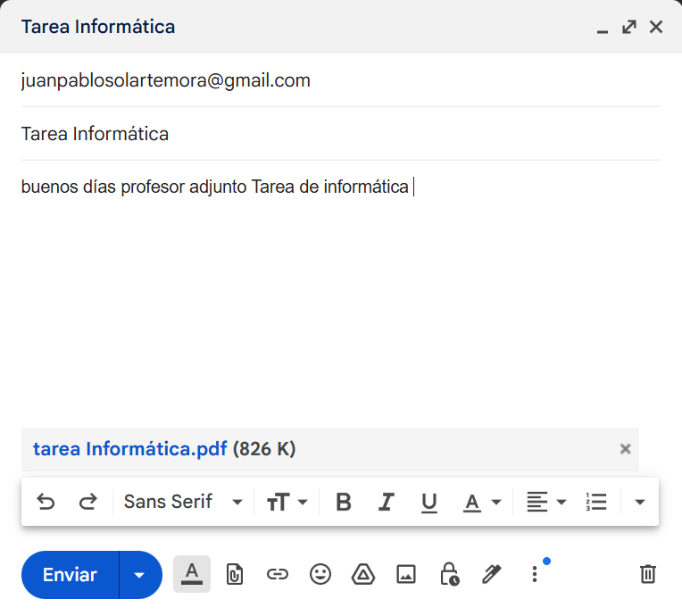Image resolution: width=682 pixels, height=616 pixels.
Task: Insert signature using pen icon
Action: tap(492, 574)
